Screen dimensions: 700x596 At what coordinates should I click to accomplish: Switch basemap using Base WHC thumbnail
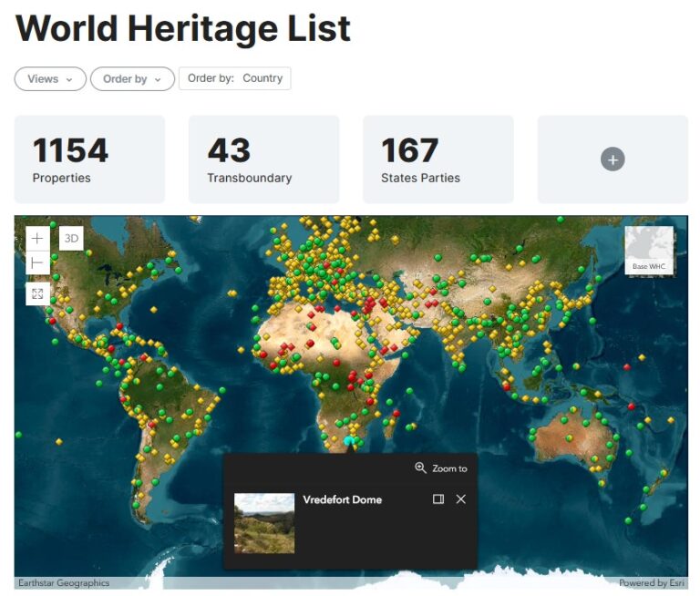[x=649, y=250]
